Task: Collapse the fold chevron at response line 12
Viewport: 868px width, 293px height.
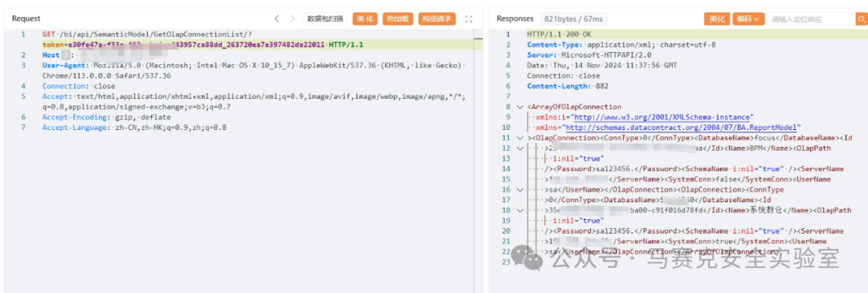Action: coord(519,149)
